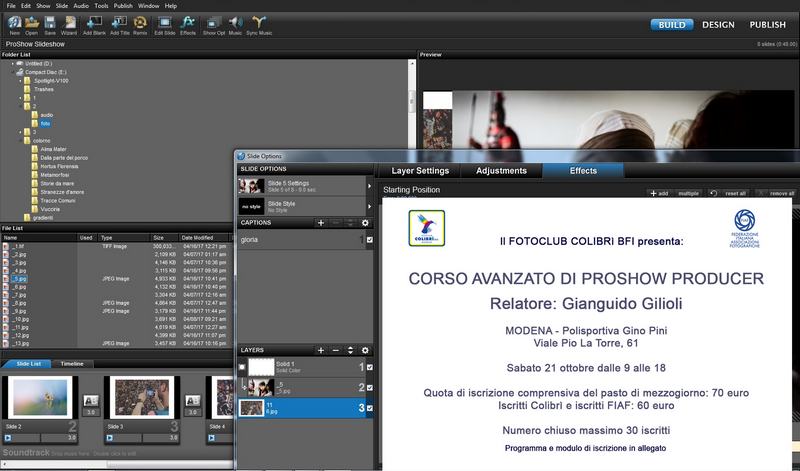Collapse the colibrio folder node
Screen dimensions: 800x471
click(20, 140)
